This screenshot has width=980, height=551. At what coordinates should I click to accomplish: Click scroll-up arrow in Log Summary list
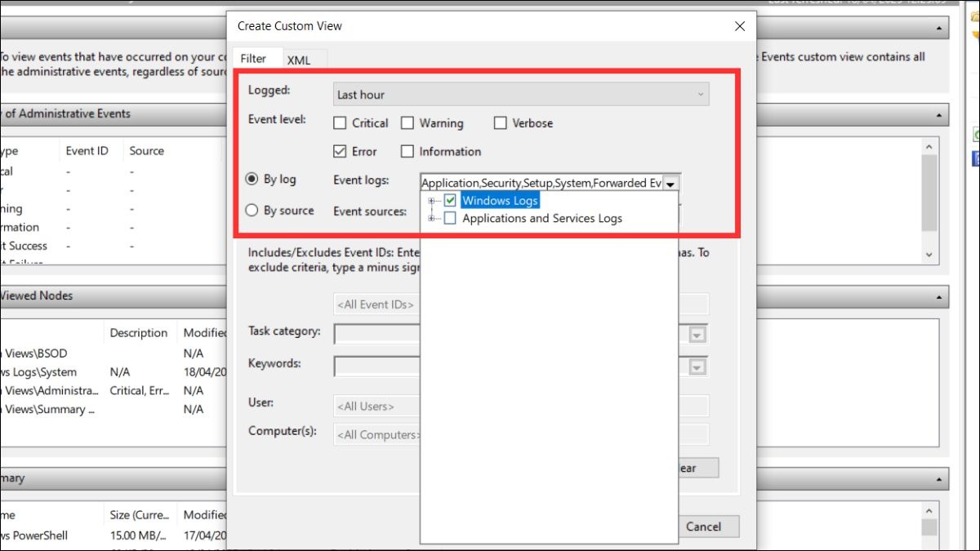point(928,511)
